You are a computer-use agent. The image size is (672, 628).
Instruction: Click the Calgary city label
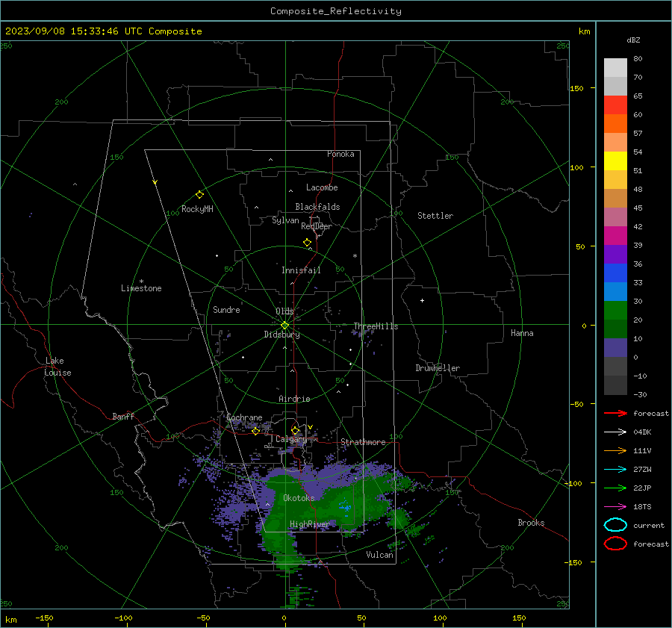[x=291, y=439]
